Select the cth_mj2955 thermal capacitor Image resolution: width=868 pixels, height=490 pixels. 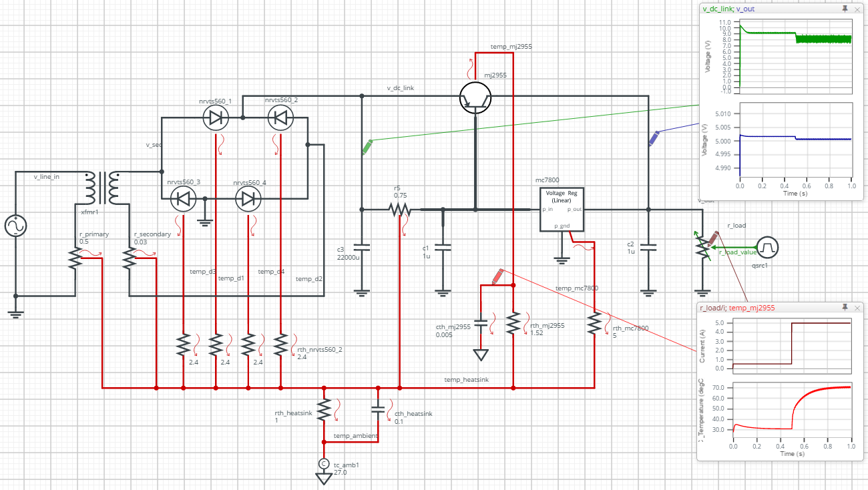point(481,324)
